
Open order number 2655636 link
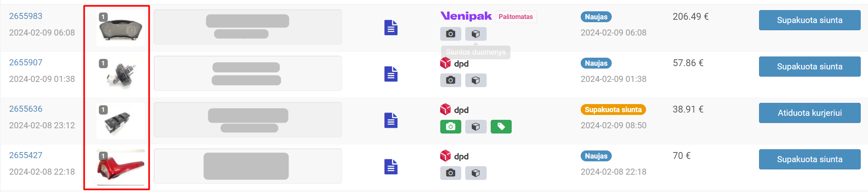[x=26, y=109]
